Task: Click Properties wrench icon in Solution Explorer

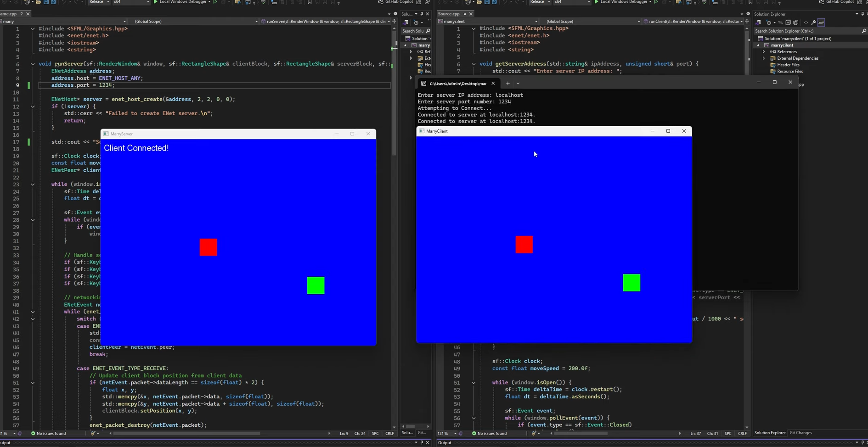Action: point(813,22)
